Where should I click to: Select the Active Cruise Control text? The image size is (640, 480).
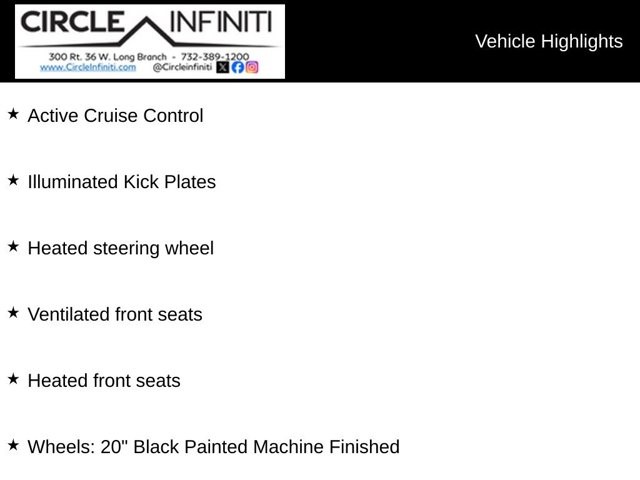(116, 116)
